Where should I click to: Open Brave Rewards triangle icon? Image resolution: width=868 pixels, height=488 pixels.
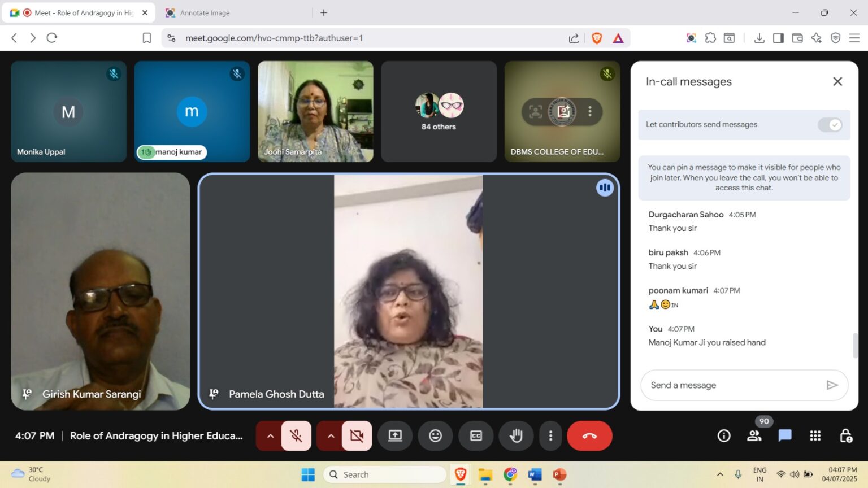[x=618, y=38]
